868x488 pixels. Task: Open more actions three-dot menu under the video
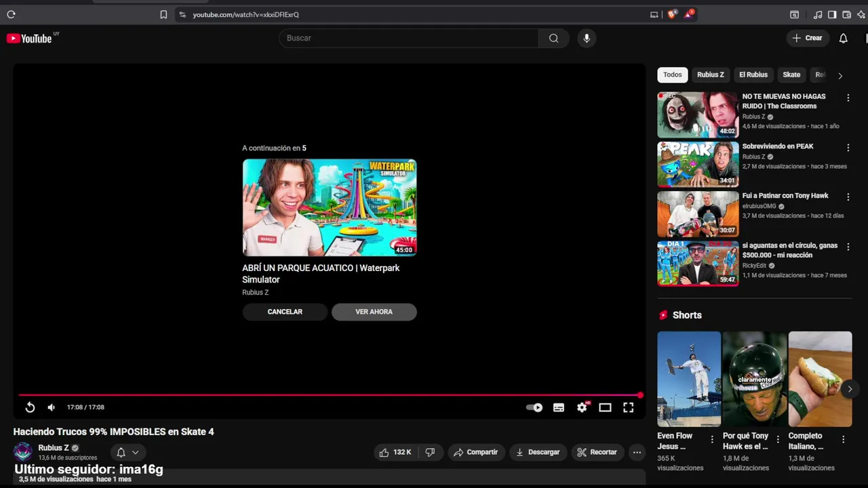636,452
